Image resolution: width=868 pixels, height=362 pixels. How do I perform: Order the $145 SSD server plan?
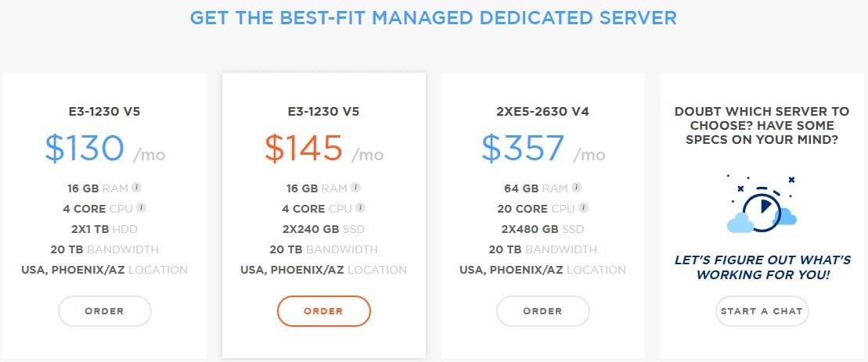324,311
